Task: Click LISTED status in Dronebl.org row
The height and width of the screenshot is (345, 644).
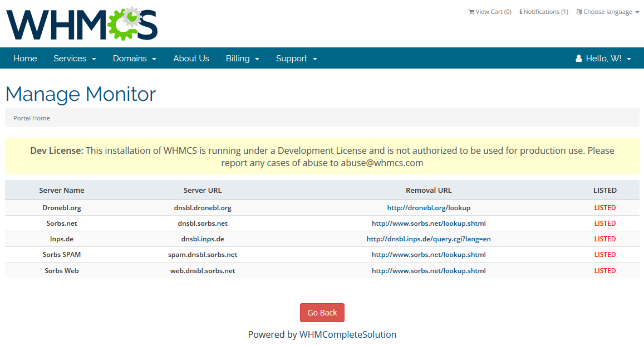Action: [x=605, y=208]
